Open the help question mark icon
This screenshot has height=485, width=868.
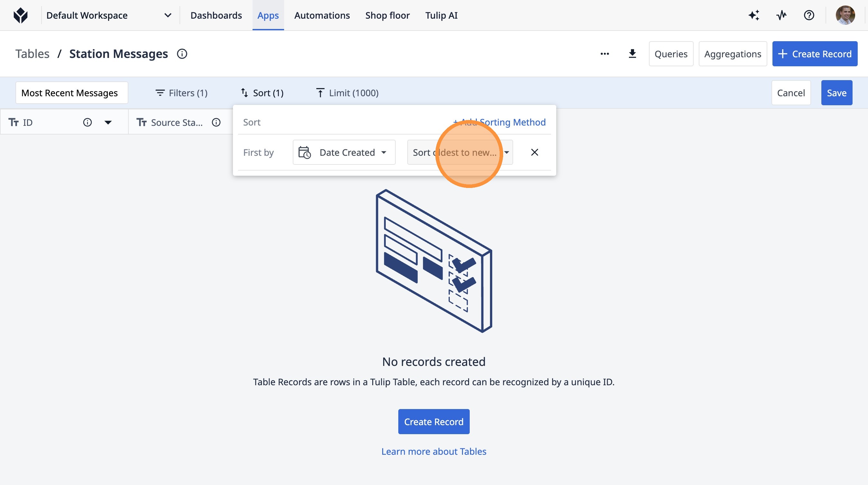coord(809,15)
